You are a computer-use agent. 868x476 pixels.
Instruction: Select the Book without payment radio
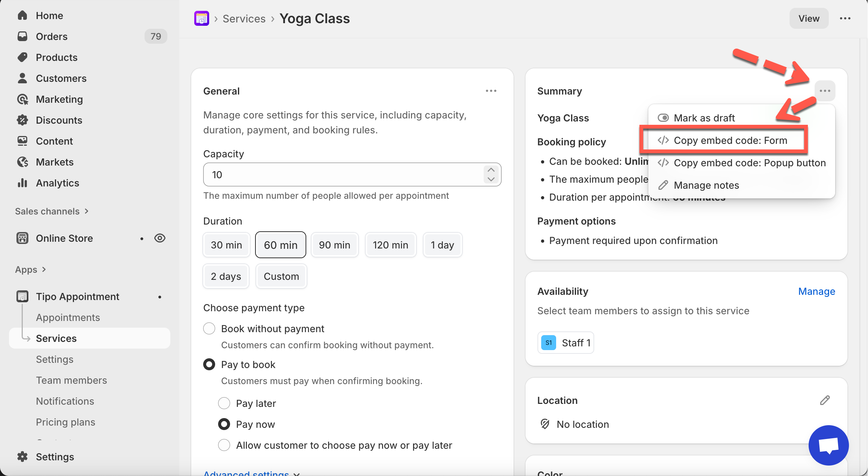[209, 328]
